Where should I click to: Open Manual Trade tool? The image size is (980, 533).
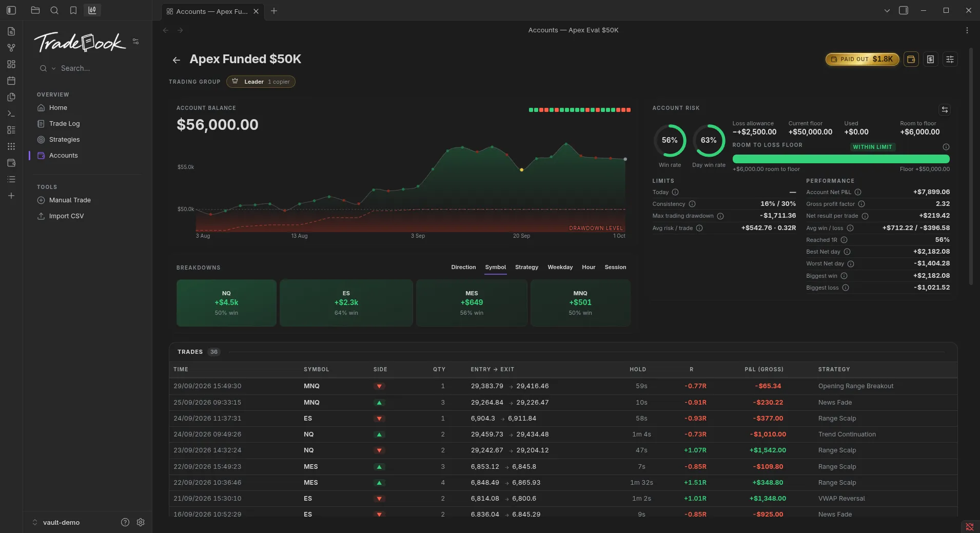(x=70, y=200)
